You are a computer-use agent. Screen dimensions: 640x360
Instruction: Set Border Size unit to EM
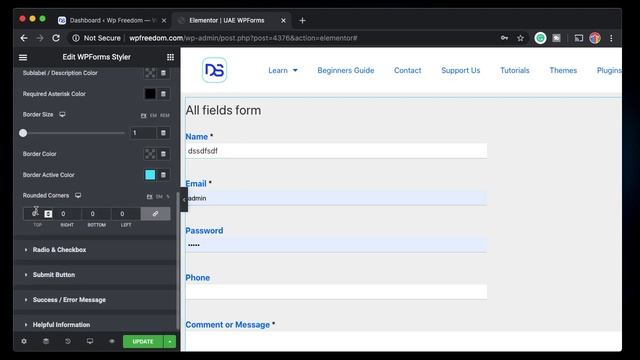pyautogui.click(x=153, y=116)
